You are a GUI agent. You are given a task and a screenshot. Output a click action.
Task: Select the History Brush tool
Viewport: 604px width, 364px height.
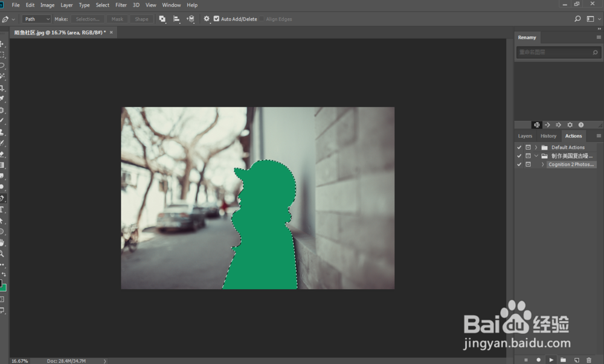2,143
